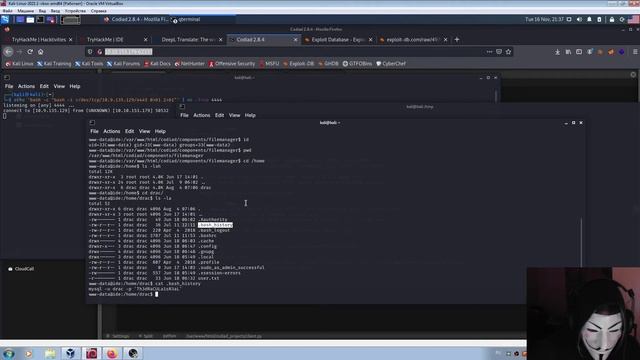Open Устройства menu in VirtualBox menu bar

tap(75, 11)
